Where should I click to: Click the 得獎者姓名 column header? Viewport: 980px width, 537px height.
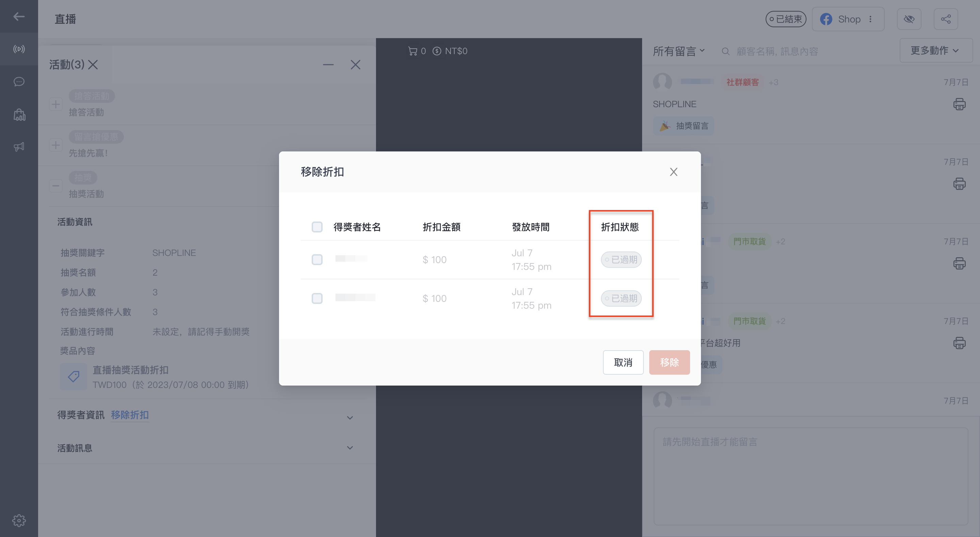357,227
